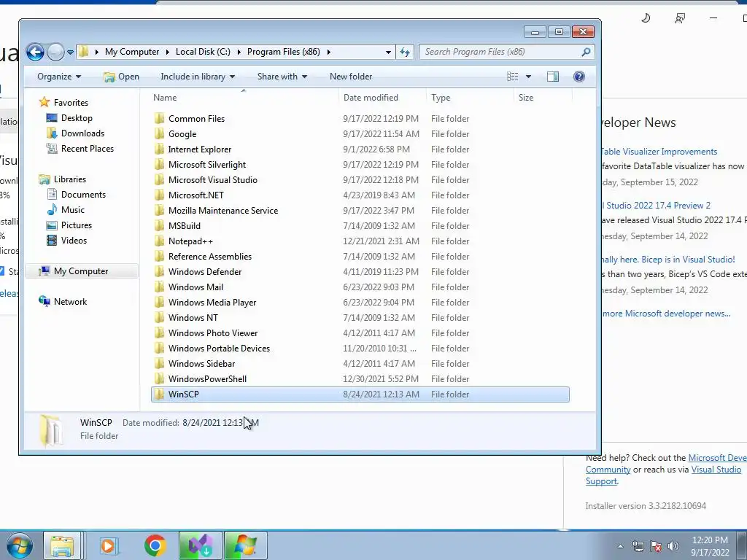Open the Include in library menu
This screenshot has height=560, width=747.
click(198, 77)
